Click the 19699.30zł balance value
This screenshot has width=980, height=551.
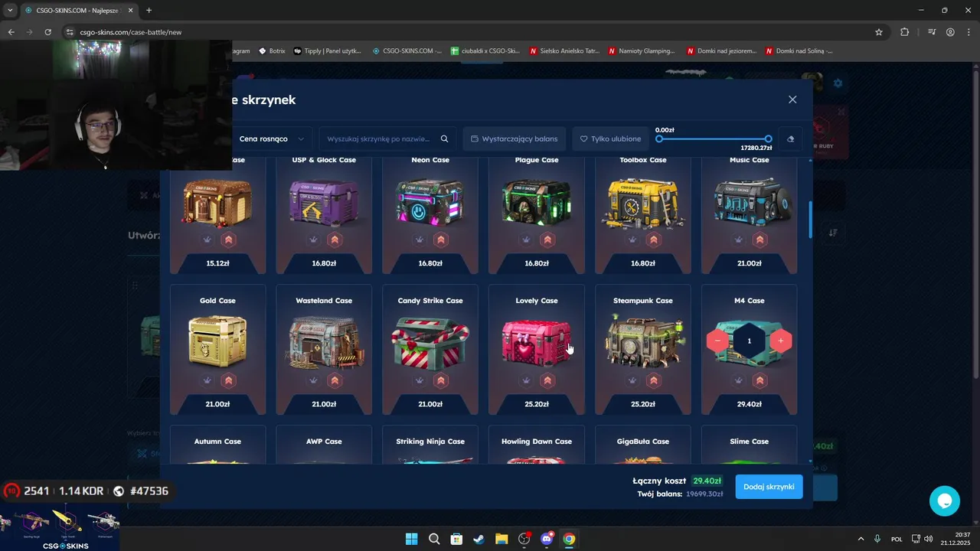[x=704, y=494]
